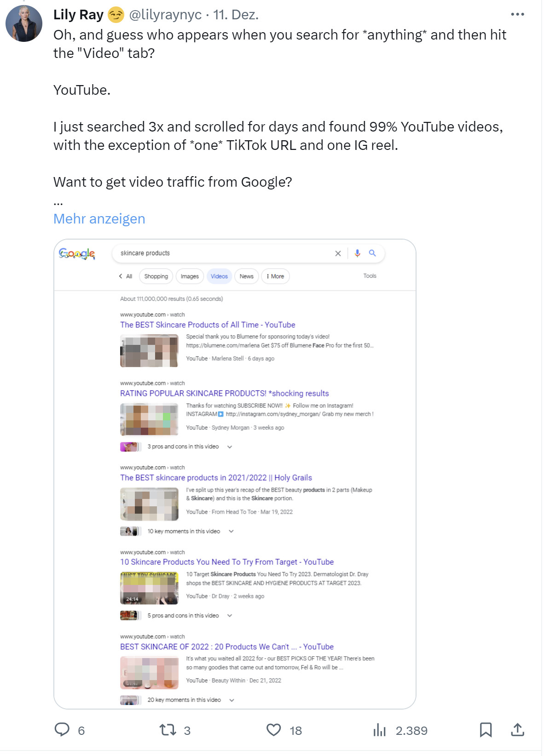The width and height of the screenshot is (544, 756).
Task: Click the magnifier search icon
Action: pyautogui.click(x=372, y=253)
